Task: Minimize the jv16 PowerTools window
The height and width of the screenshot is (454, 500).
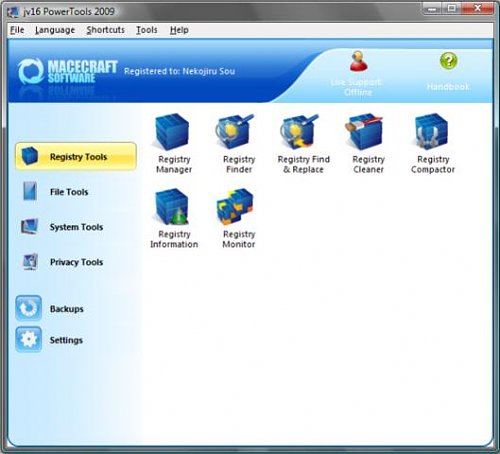Action: coord(432,9)
